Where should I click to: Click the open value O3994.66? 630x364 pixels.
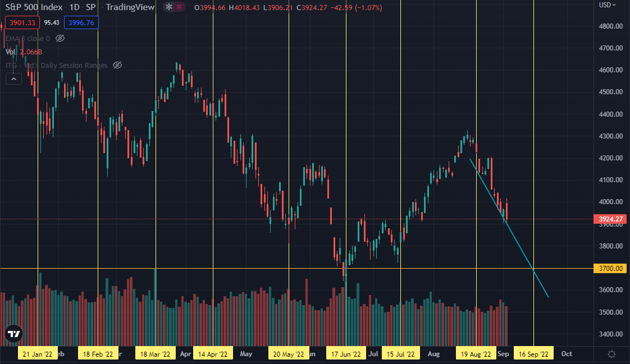[210, 8]
